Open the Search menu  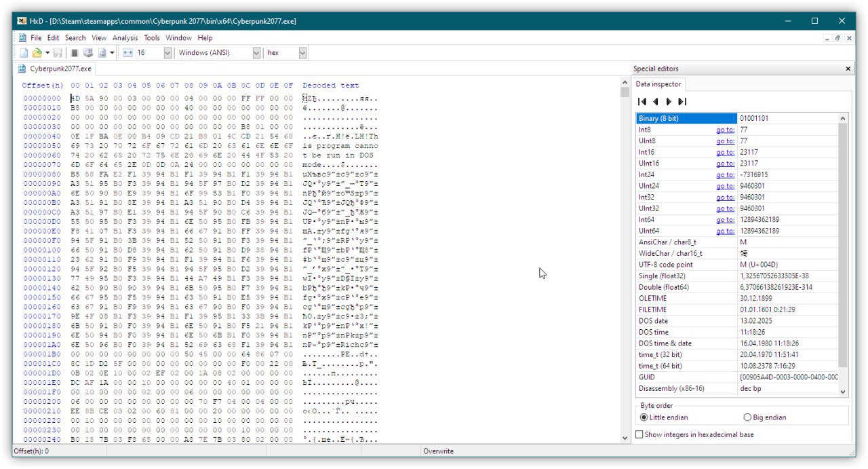pyautogui.click(x=75, y=38)
